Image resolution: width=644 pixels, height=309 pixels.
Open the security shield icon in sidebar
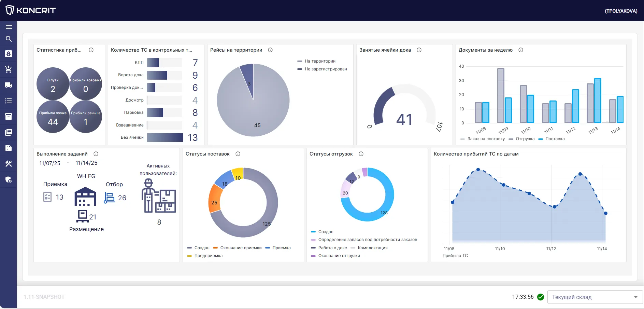(9, 179)
